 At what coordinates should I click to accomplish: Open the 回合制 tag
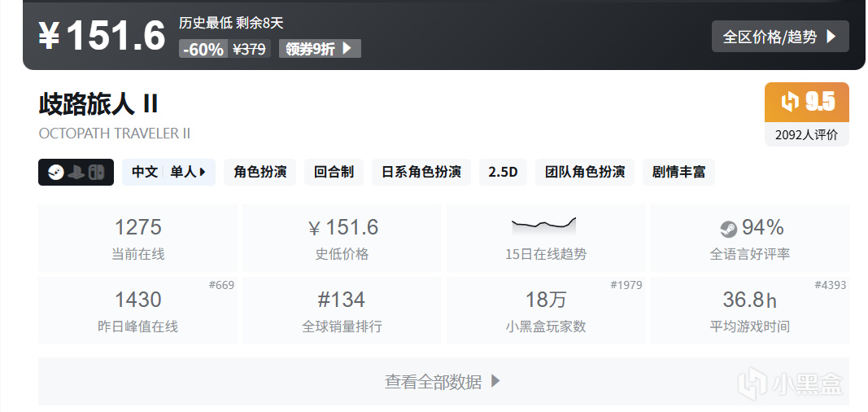click(334, 173)
